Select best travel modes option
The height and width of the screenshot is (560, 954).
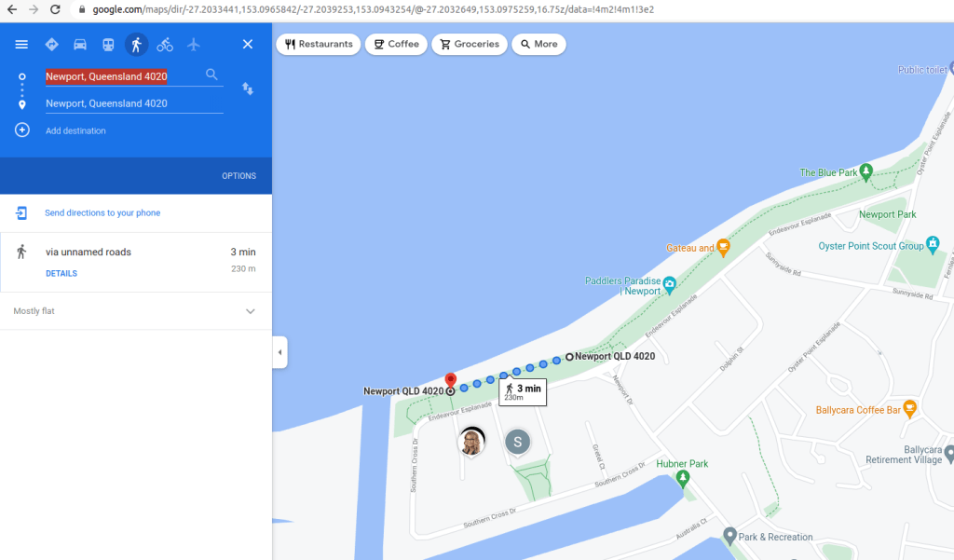click(51, 45)
